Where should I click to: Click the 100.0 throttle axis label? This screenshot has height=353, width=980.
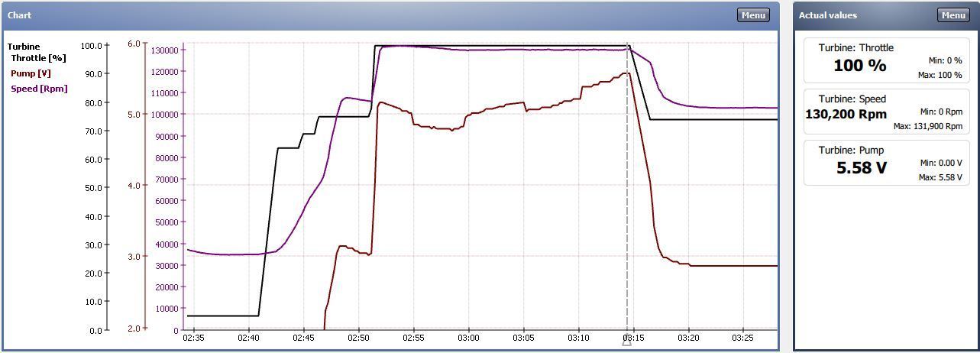[91, 46]
